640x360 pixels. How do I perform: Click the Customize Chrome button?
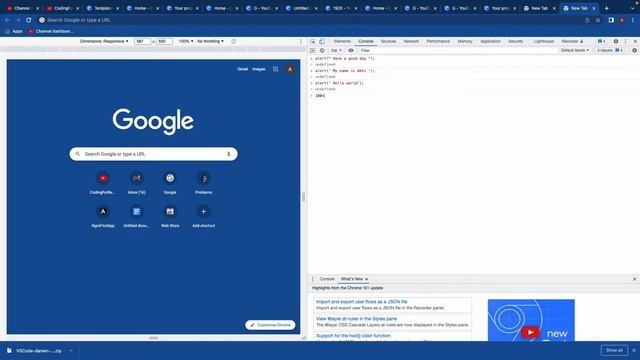click(270, 325)
